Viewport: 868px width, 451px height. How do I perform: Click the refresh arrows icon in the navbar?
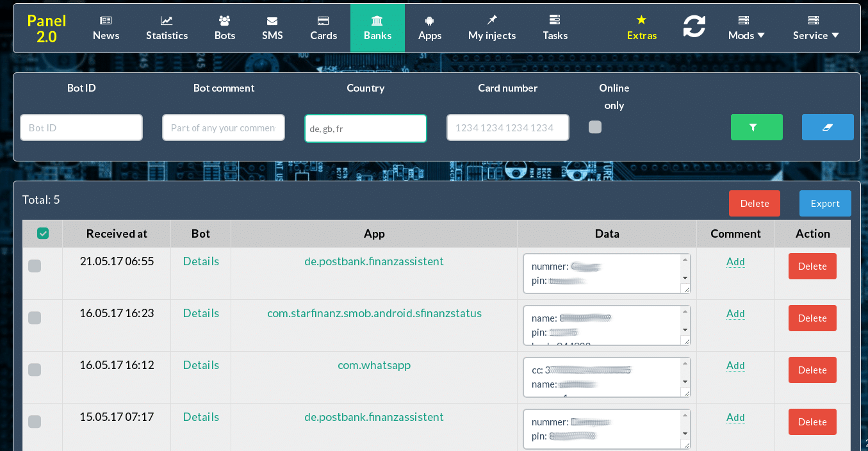(694, 27)
